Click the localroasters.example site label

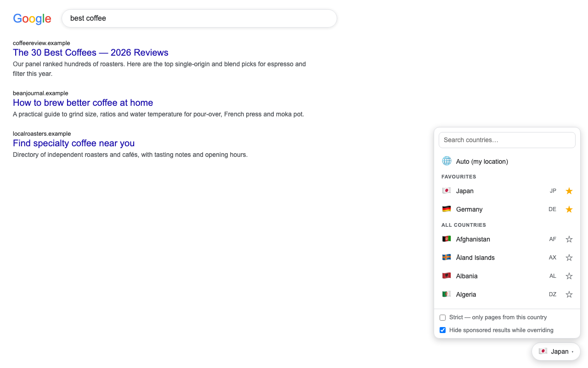[x=42, y=134]
